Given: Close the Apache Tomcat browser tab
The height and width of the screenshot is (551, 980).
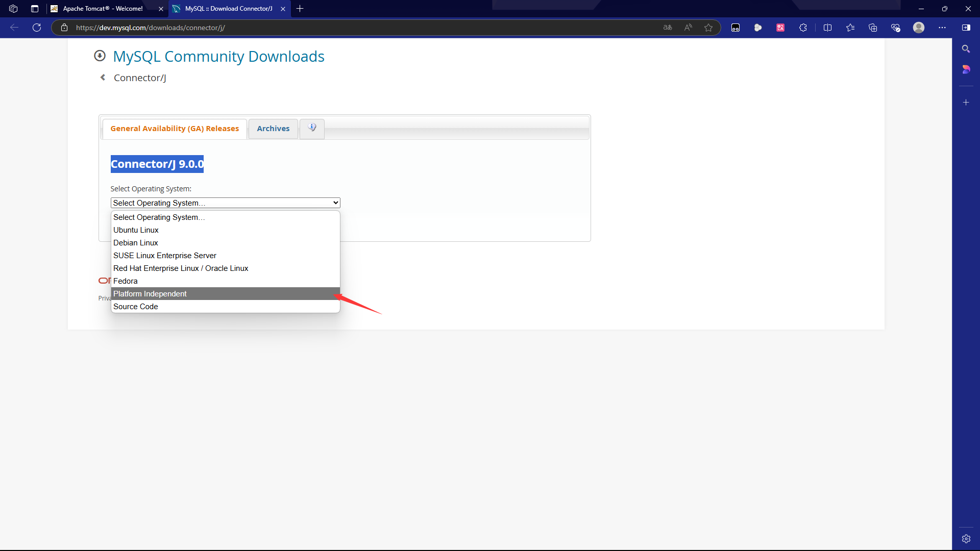Looking at the screenshot, I should click(161, 9).
